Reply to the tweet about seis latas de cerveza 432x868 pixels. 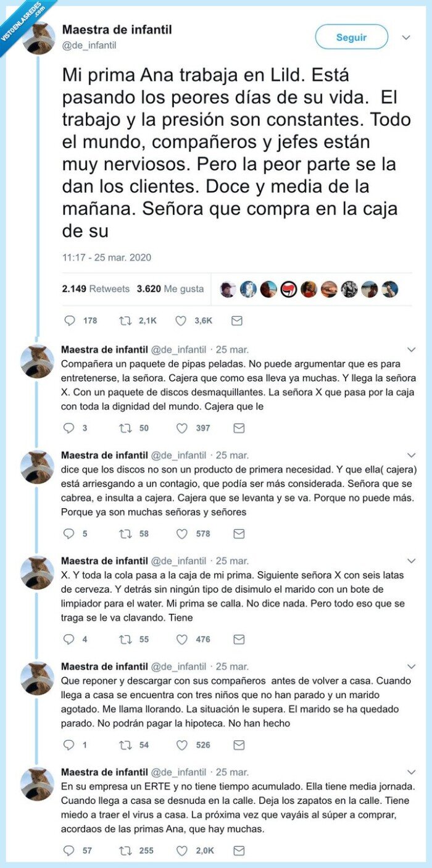pyautogui.click(x=70, y=639)
